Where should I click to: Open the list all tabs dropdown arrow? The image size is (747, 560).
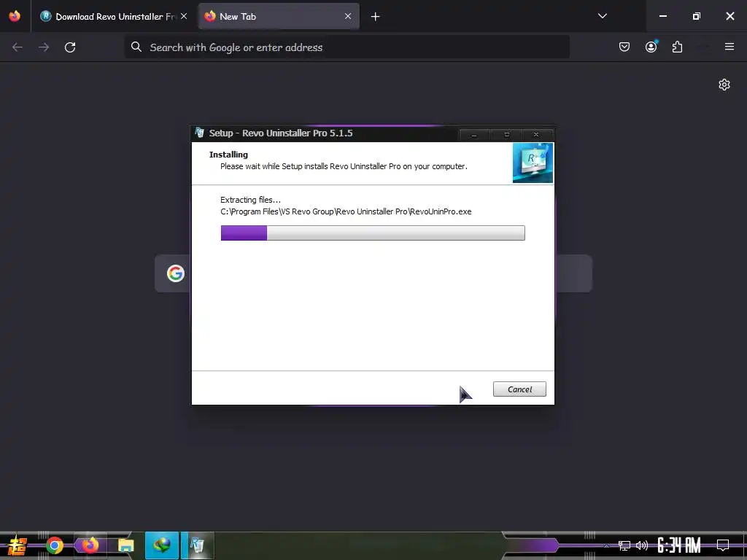pos(602,16)
